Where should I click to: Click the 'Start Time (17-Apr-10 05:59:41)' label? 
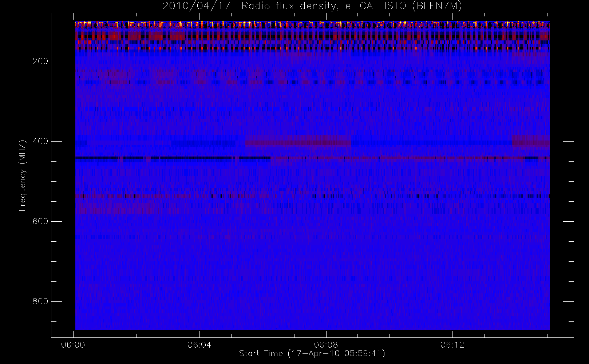click(x=312, y=353)
